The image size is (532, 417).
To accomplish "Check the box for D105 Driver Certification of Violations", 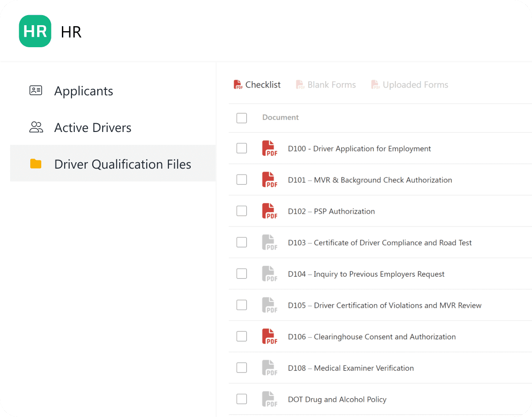I will point(242,305).
